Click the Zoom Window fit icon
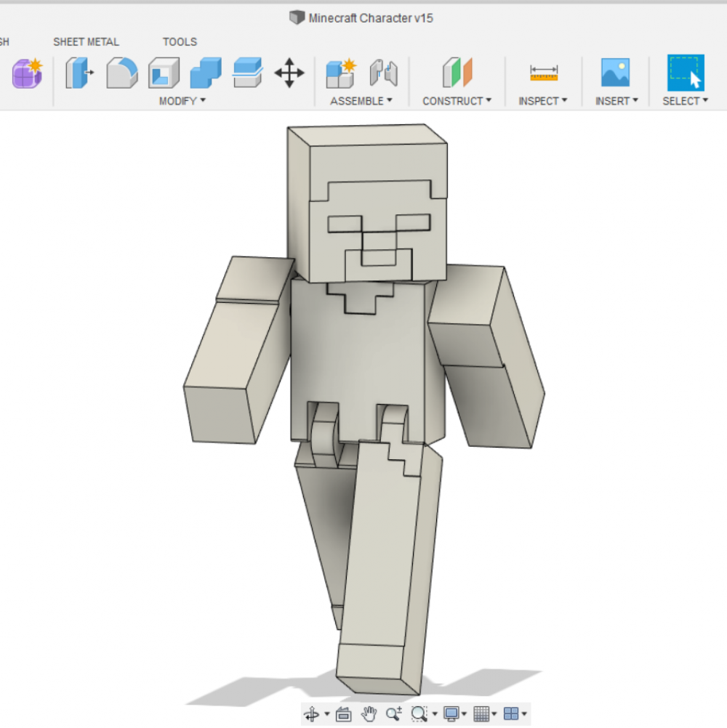Image resolution: width=727 pixels, height=728 pixels. (x=419, y=713)
